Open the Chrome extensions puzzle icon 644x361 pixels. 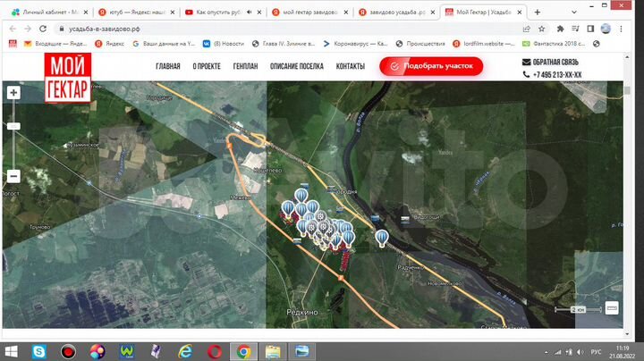560,29
